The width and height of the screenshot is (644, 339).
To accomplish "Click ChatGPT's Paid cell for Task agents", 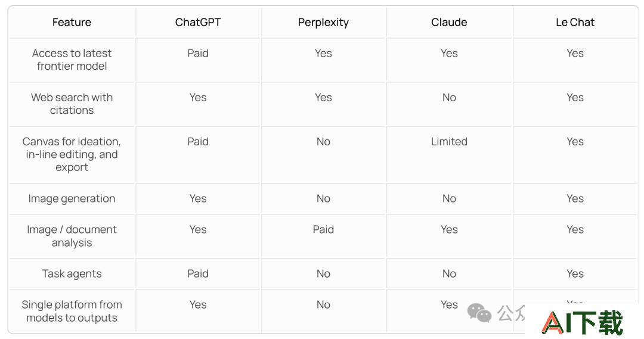I will [198, 273].
